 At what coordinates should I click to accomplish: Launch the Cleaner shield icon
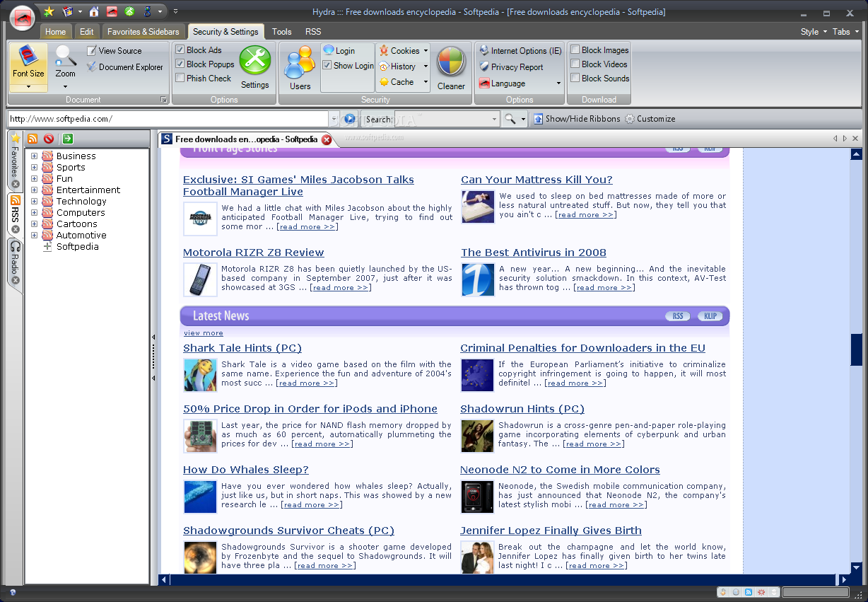click(x=451, y=67)
